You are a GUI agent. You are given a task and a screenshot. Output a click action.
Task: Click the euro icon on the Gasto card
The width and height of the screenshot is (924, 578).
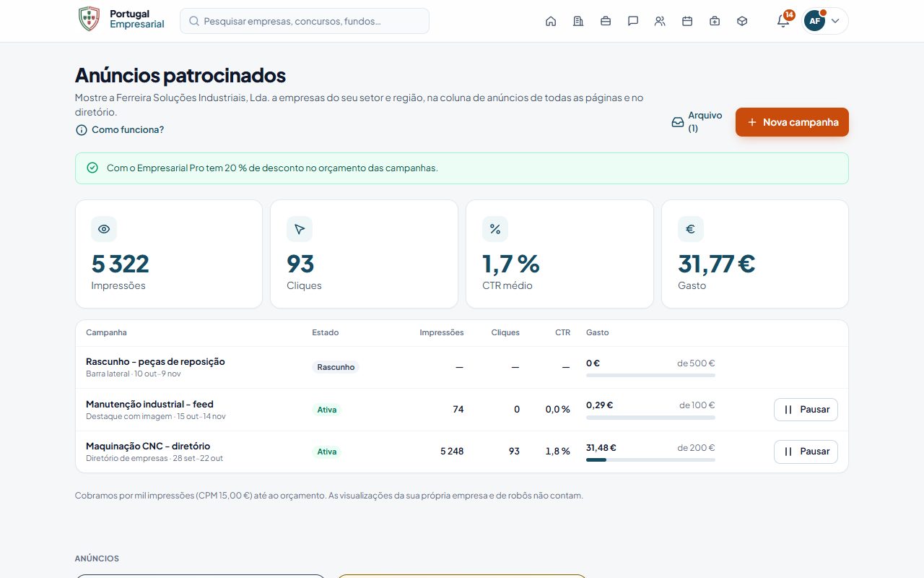690,229
